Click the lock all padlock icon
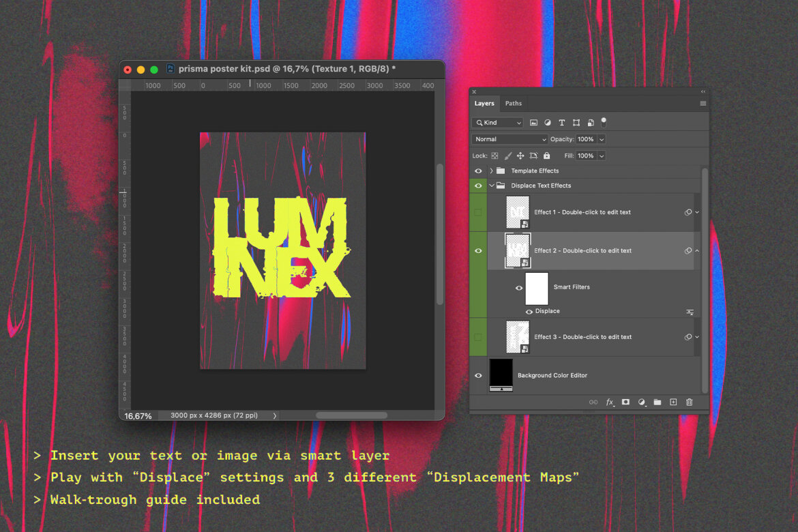Screen dimensions: 798x532 click(546, 156)
